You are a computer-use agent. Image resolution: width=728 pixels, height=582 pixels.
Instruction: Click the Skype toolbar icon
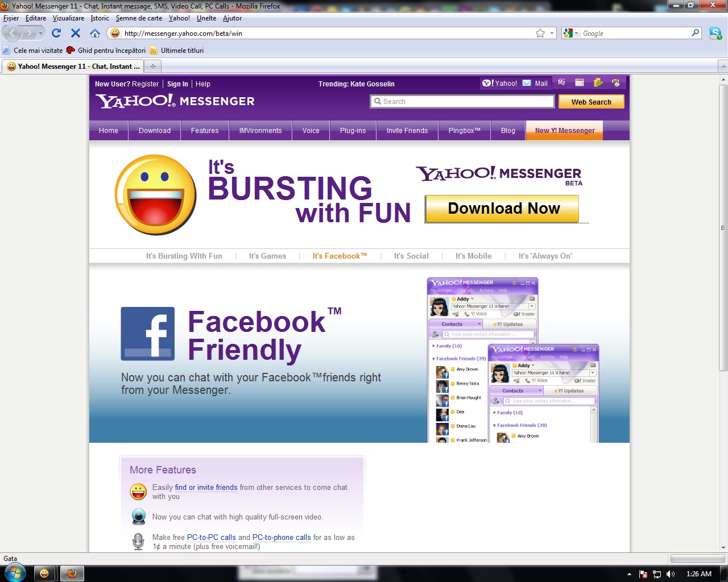click(715, 34)
